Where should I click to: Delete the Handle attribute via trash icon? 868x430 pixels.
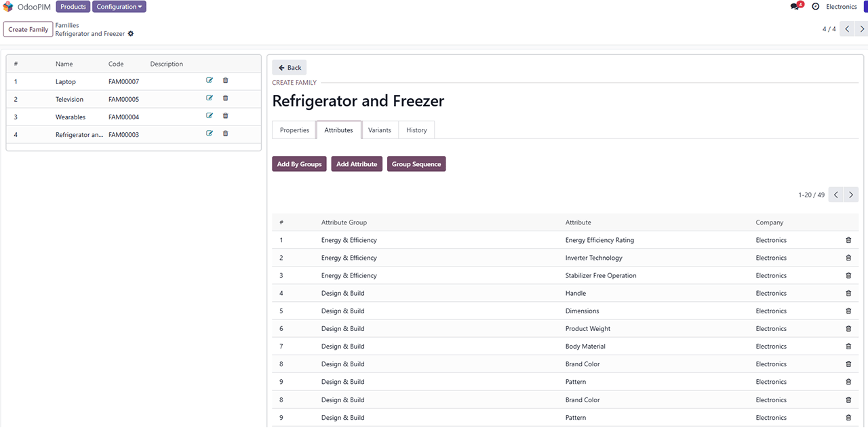pos(848,293)
